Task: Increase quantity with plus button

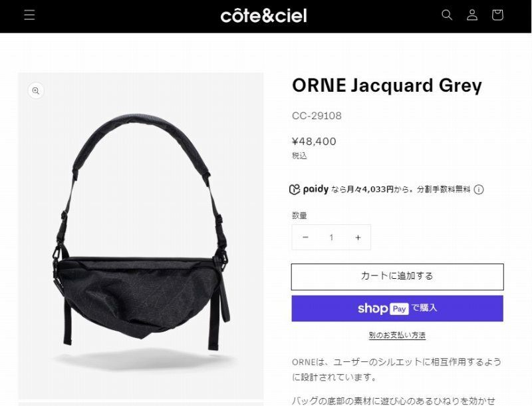Action: click(358, 238)
